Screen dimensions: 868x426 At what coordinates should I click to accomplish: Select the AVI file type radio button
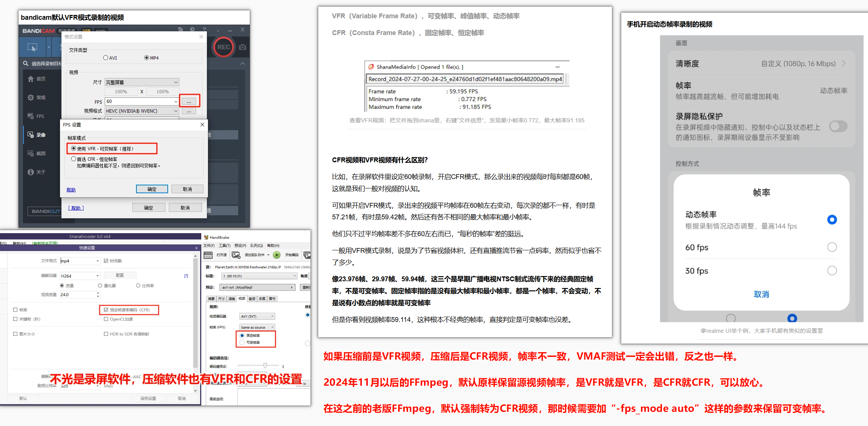(x=106, y=58)
